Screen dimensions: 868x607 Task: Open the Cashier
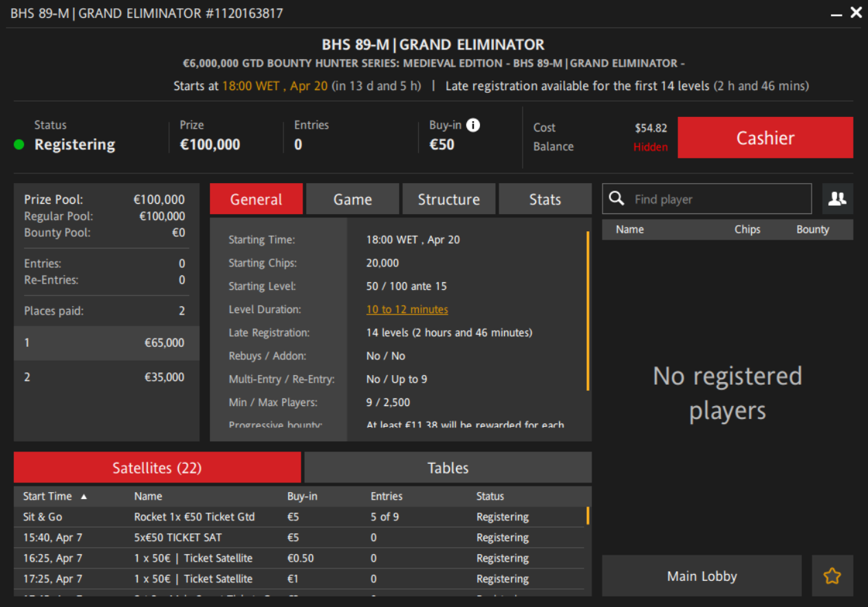tap(765, 138)
